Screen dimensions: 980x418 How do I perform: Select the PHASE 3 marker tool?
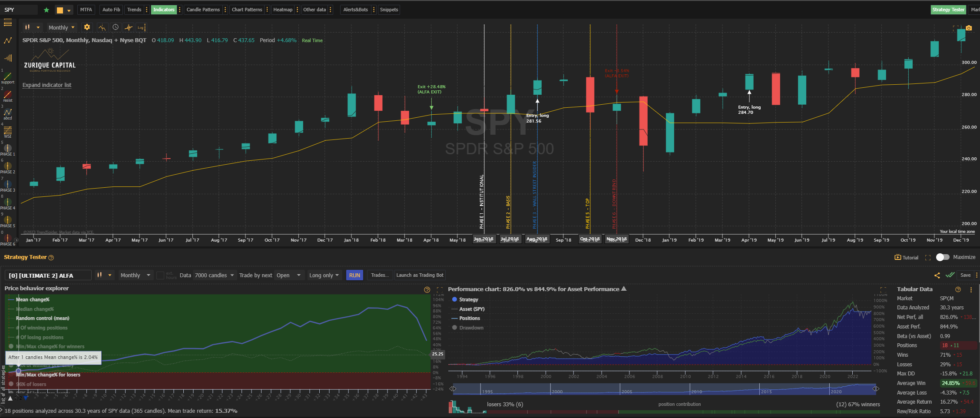coord(8,186)
